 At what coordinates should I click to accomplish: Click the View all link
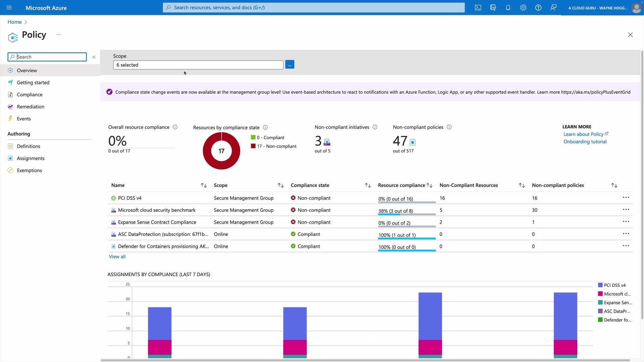coord(117,256)
